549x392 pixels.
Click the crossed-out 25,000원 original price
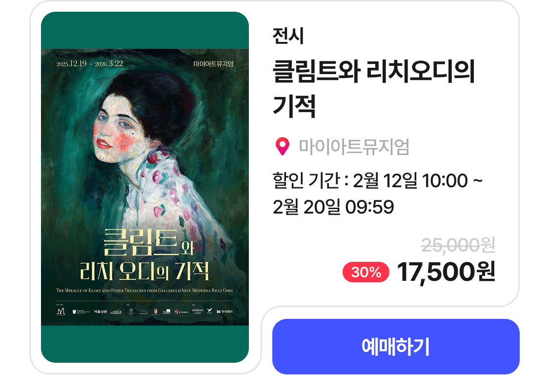[458, 245]
